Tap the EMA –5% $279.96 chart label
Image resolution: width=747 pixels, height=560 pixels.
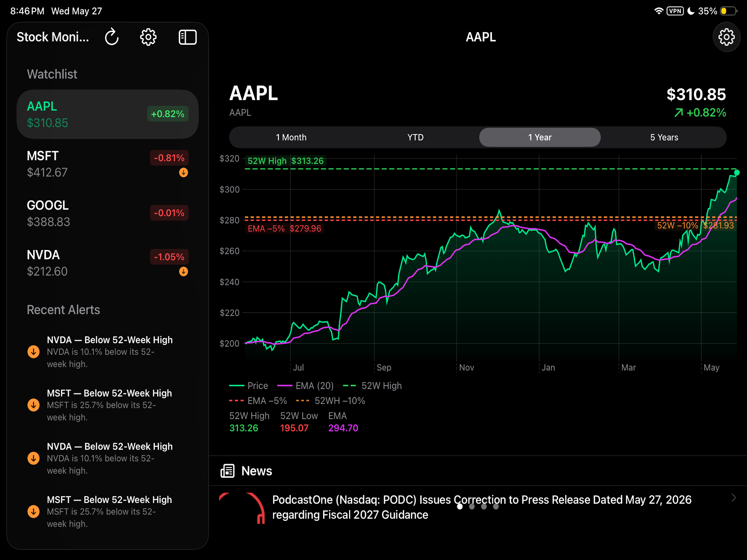284,228
